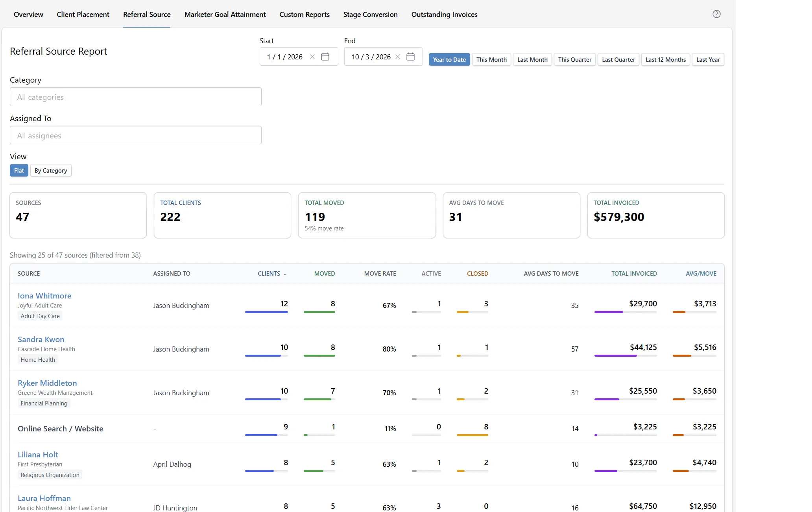This screenshot has height=512, width=812.
Task: Open the Liliana Holt source link
Action: click(x=38, y=455)
